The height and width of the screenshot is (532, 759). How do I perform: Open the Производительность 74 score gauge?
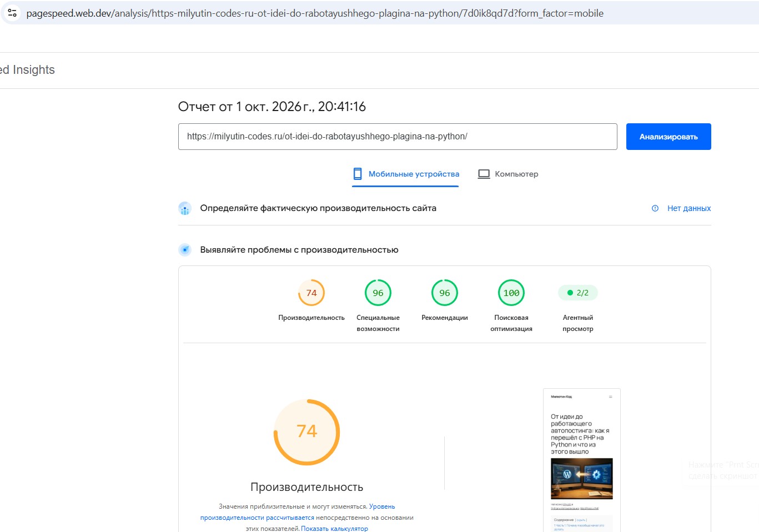pyautogui.click(x=311, y=293)
